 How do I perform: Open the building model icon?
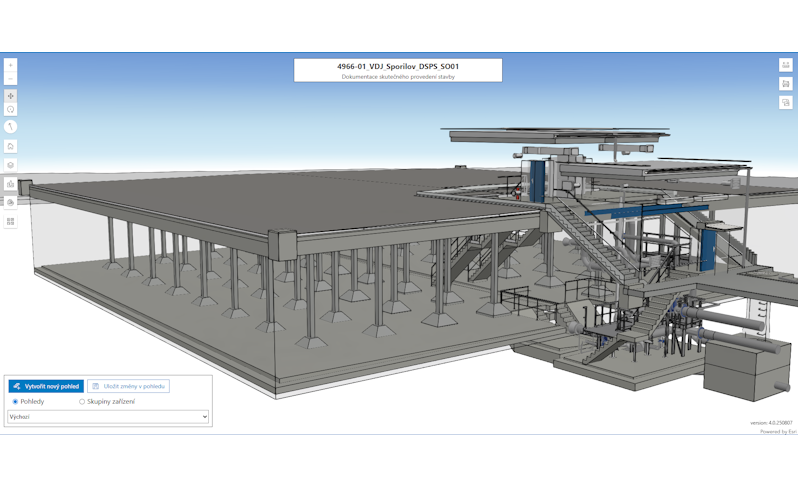pos(11,184)
